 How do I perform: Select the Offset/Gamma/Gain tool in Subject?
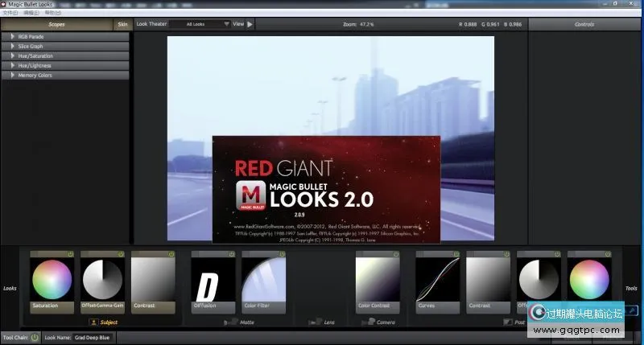[102, 281]
